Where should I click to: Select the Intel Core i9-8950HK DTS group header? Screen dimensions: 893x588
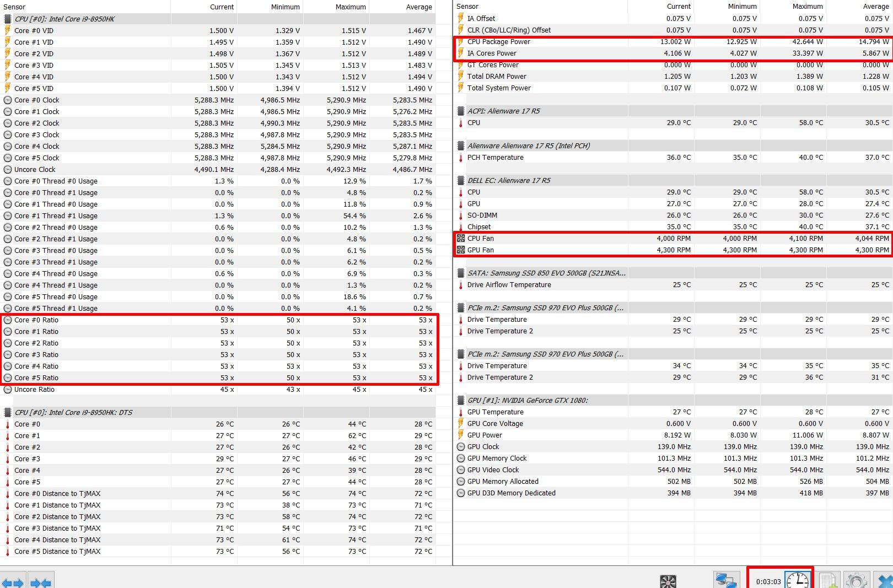point(73,412)
